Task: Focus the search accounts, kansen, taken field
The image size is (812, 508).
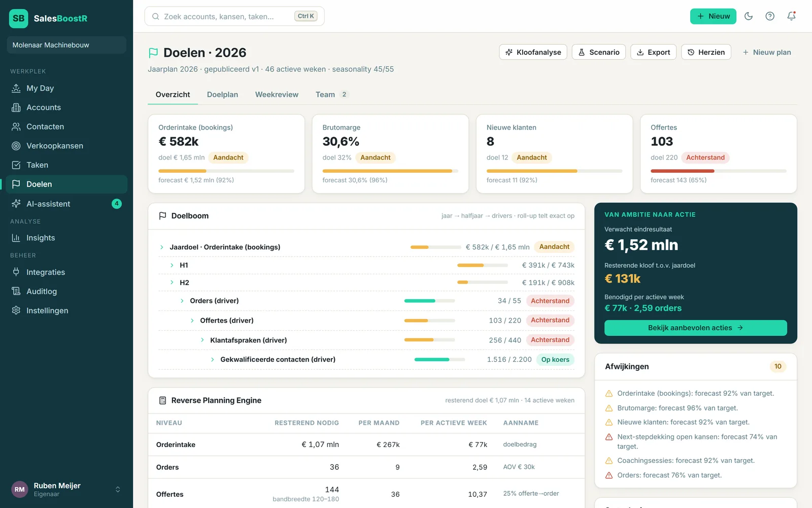Action: click(x=234, y=16)
